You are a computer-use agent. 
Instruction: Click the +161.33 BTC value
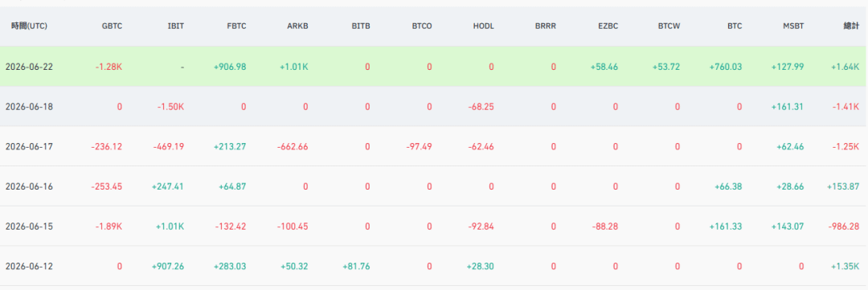click(x=726, y=227)
